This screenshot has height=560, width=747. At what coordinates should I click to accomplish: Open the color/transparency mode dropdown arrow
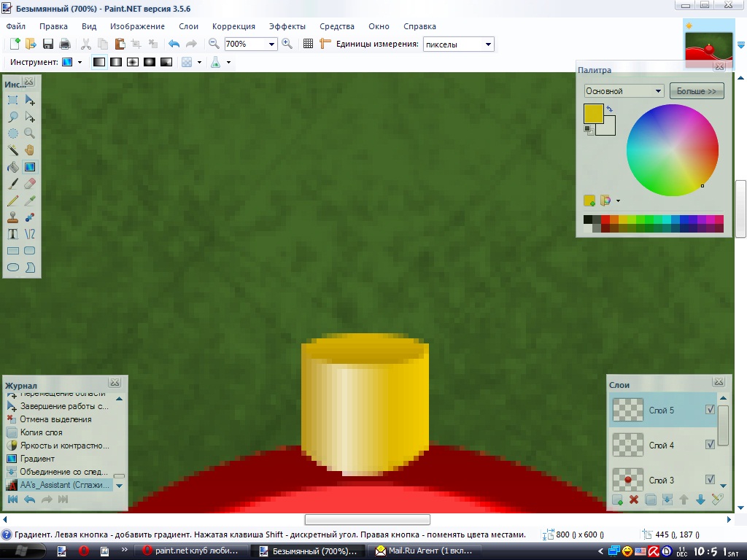click(x=200, y=63)
